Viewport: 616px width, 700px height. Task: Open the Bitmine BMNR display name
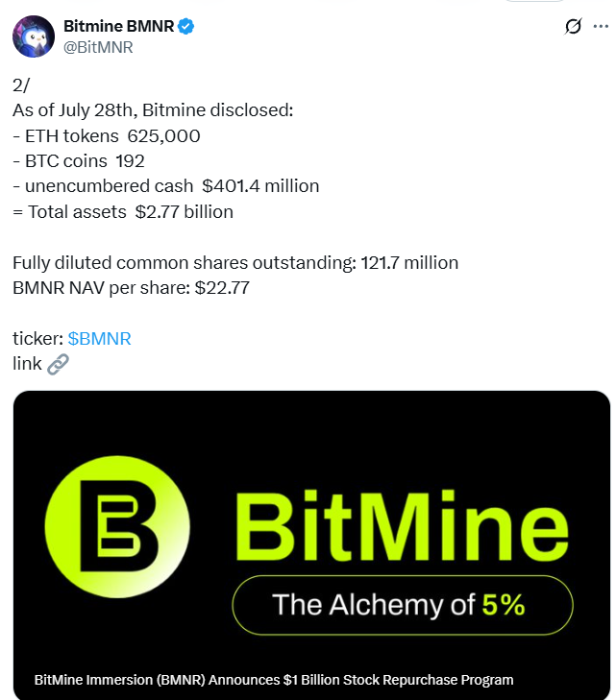(x=118, y=26)
